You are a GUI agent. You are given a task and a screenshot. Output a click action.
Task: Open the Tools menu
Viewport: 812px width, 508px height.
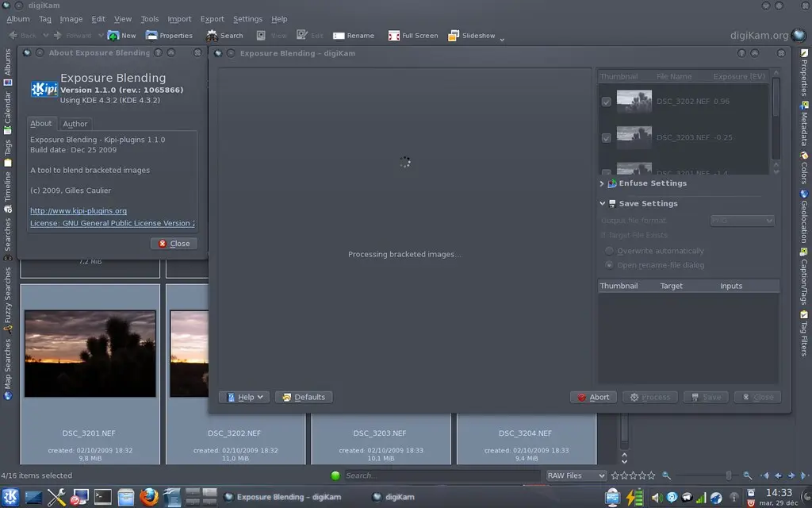click(x=149, y=18)
